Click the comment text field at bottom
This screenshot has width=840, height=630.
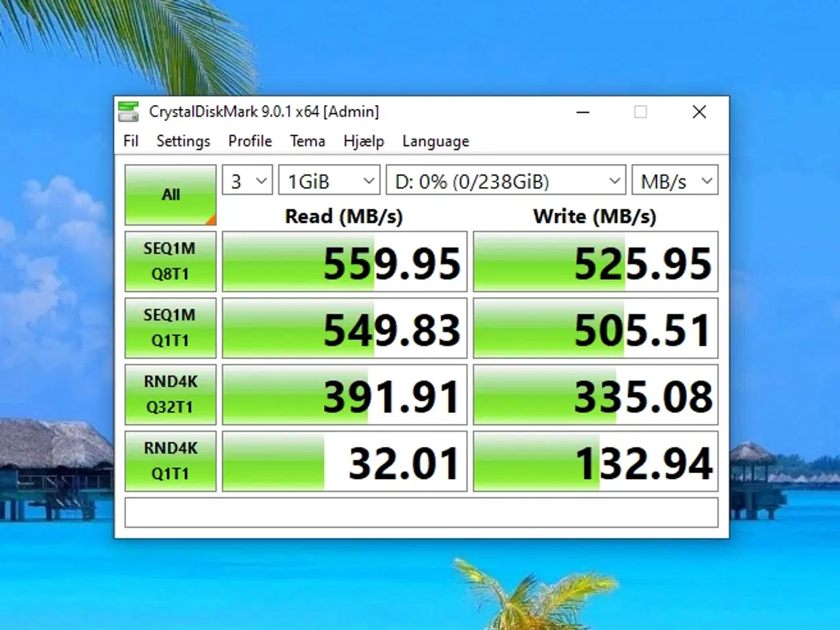click(x=420, y=513)
